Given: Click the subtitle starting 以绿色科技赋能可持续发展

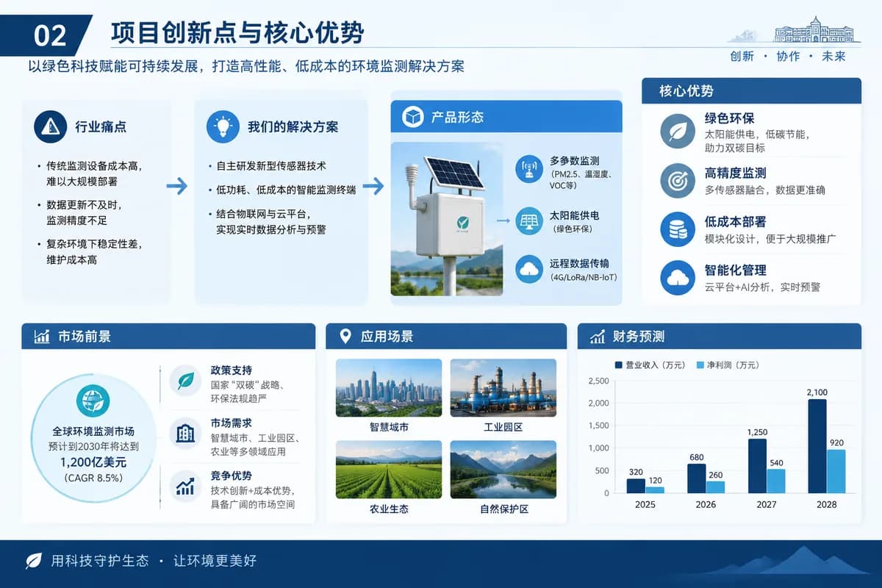Looking at the screenshot, I should [247, 66].
